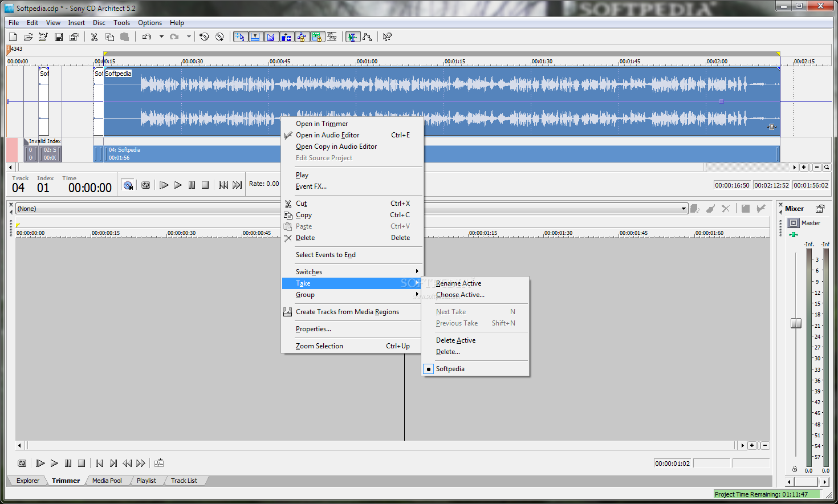838x504 pixels.
Task: Open project Properties from the main toolbar
Action: point(74,37)
